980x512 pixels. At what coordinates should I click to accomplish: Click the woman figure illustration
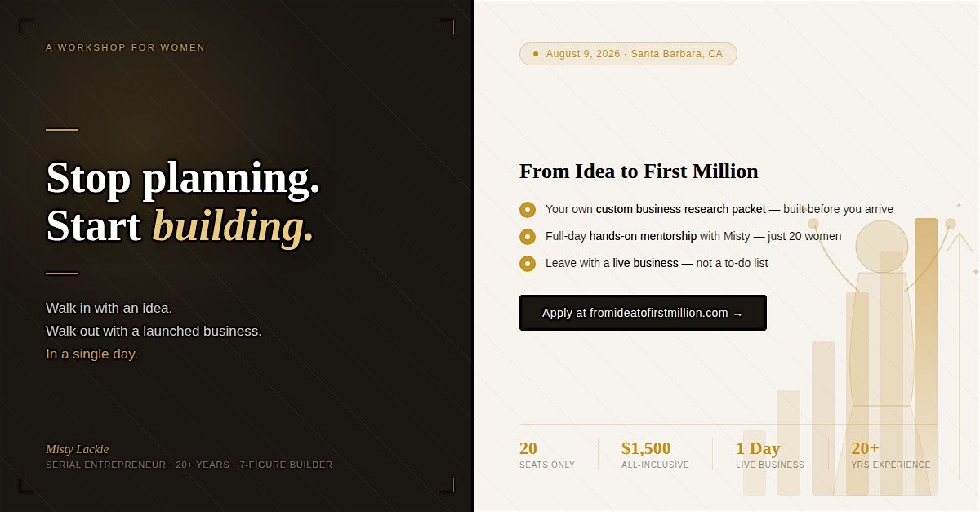coord(881,343)
